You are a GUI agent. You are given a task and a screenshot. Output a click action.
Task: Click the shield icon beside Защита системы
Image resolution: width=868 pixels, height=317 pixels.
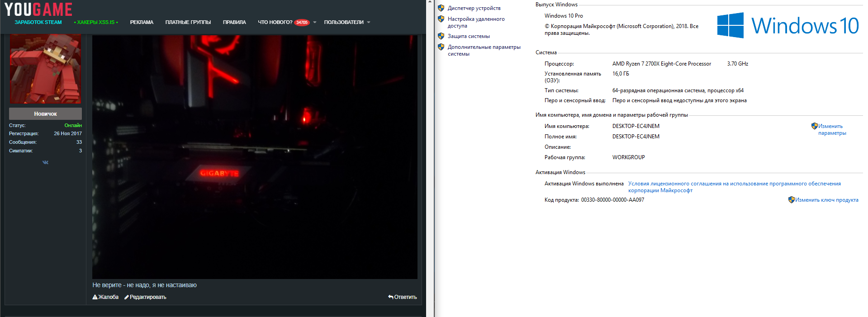pyautogui.click(x=441, y=36)
